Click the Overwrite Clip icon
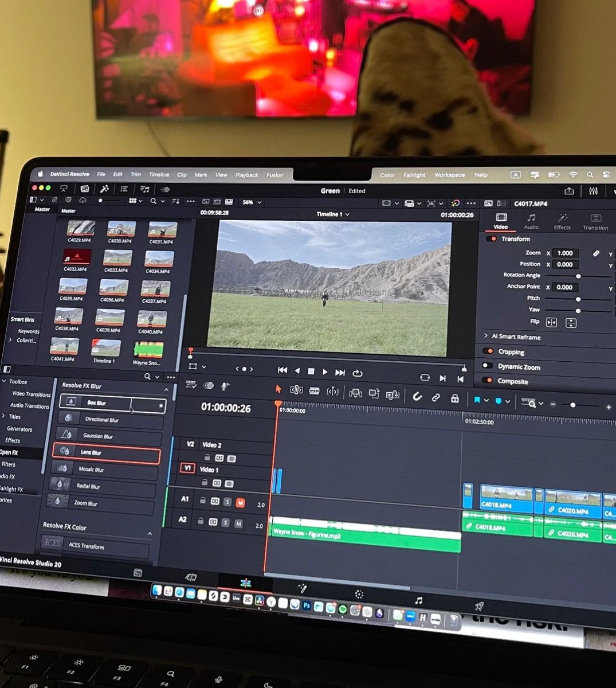Viewport: 616px width, 688px height. coord(374,393)
